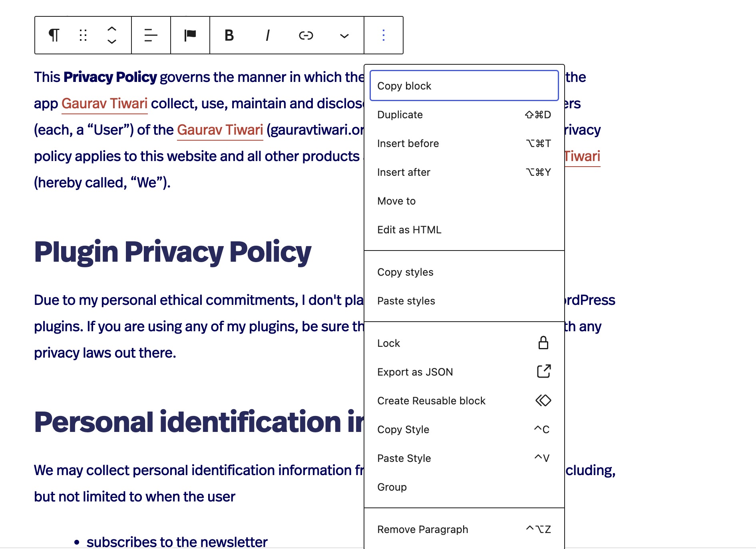The height and width of the screenshot is (549, 756).
Task: Select Insert after option
Action: pos(464,172)
